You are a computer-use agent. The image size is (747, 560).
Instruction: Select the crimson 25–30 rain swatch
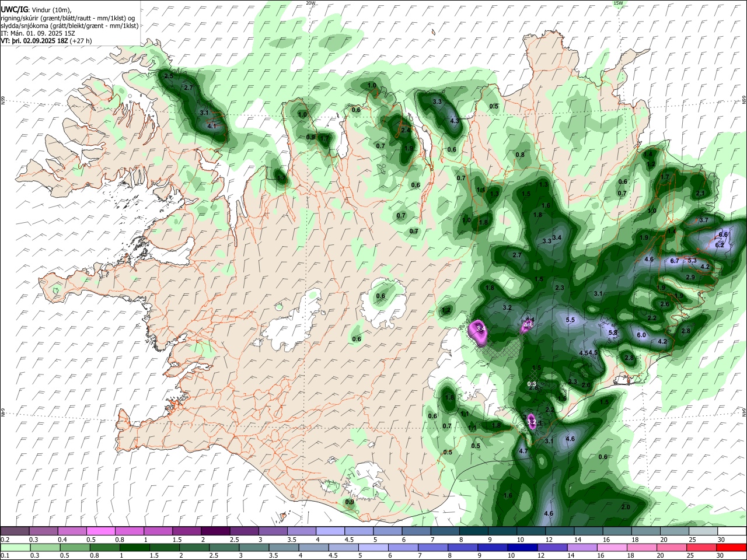tap(702, 547)
